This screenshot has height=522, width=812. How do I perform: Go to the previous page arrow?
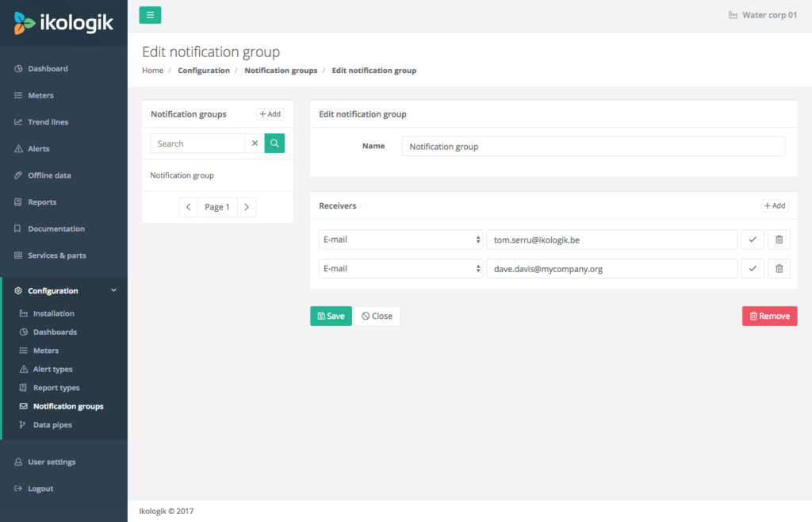pyautogui.click(x=189, y=207)
